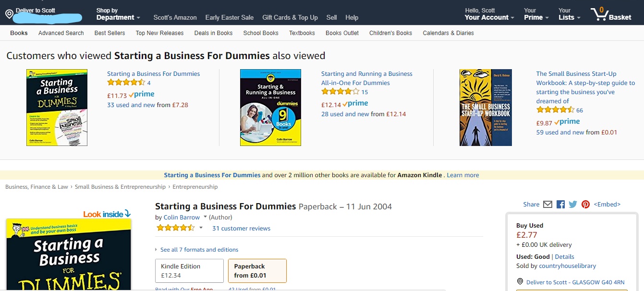Open the Children's Books menu item
The height and width of the screenshot is (291, 644).
[390, 33]
